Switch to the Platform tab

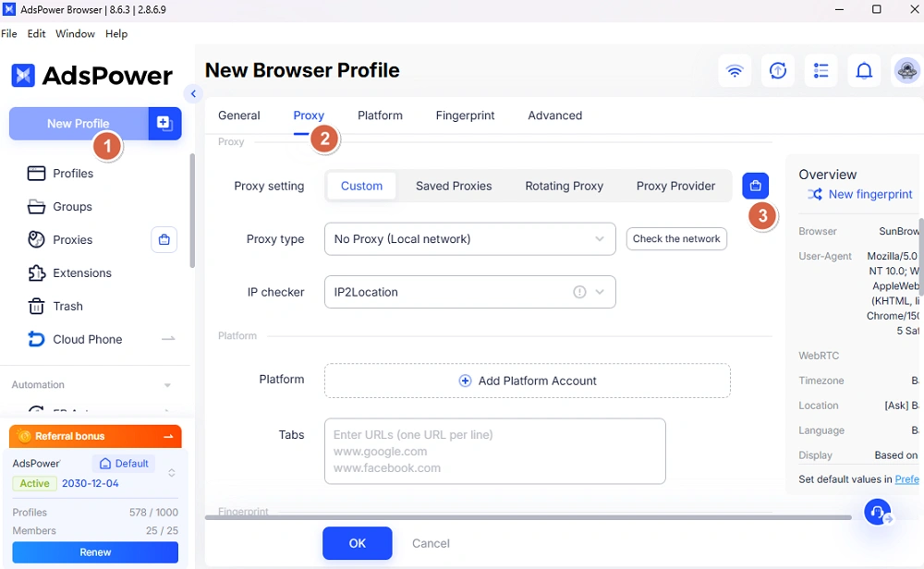(x=380, y=115)
